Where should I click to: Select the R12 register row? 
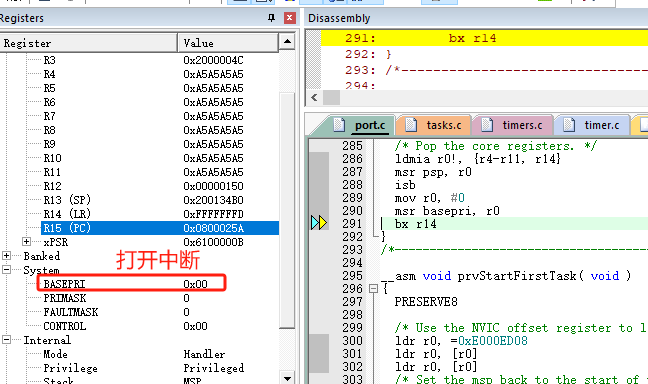point(160,186)
